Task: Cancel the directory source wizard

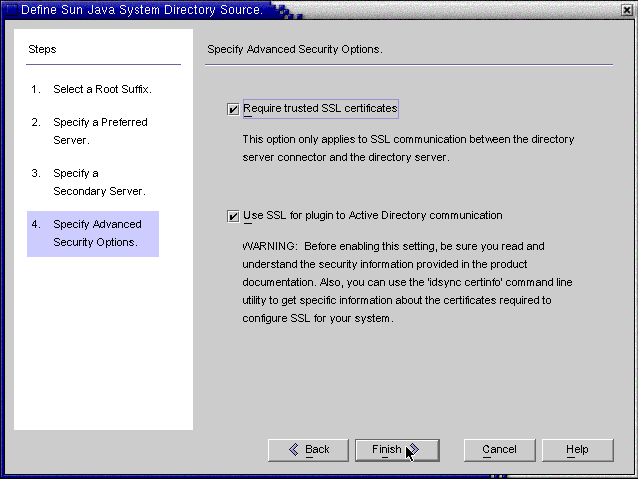Action: [499, 450]
